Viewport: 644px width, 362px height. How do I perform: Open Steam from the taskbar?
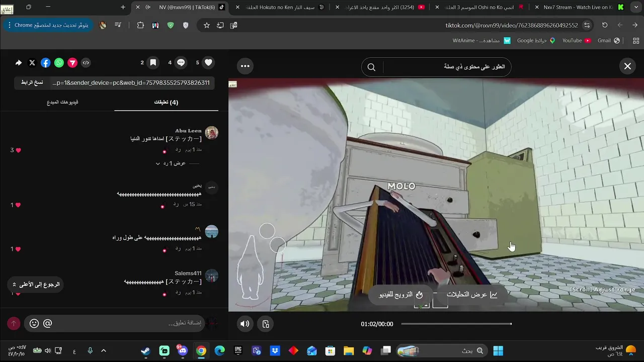tap(146, 351)
